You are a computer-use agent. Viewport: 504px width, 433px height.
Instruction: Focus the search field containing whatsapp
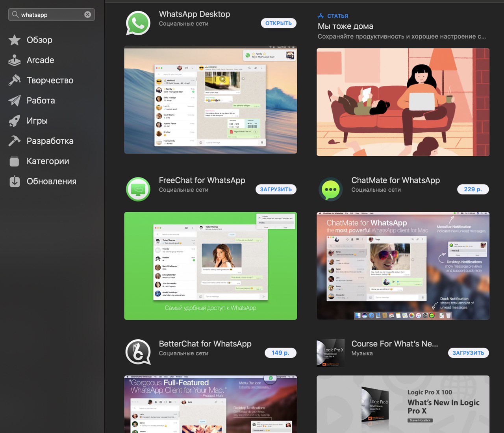(x=51, y=15)
